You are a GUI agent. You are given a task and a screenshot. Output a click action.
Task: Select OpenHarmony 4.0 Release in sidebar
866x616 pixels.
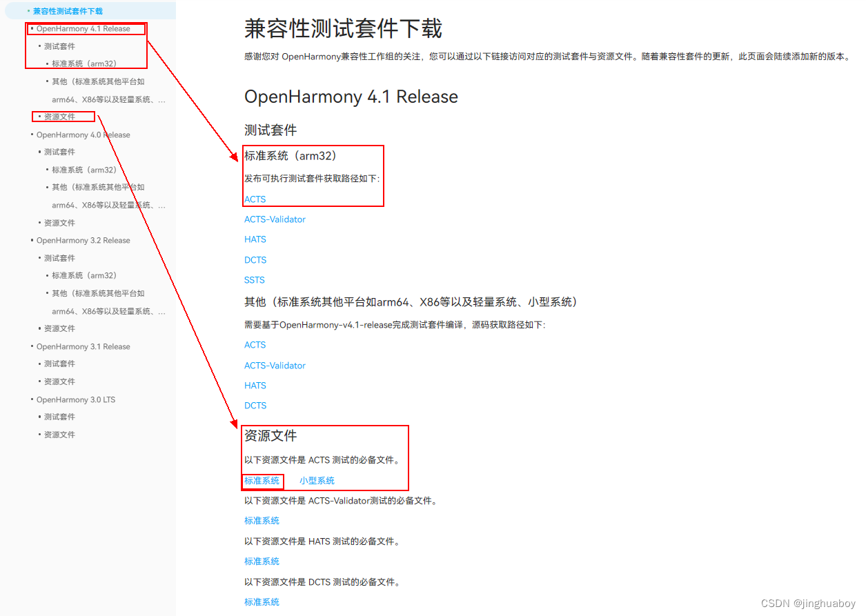click(x=83, y=135)
